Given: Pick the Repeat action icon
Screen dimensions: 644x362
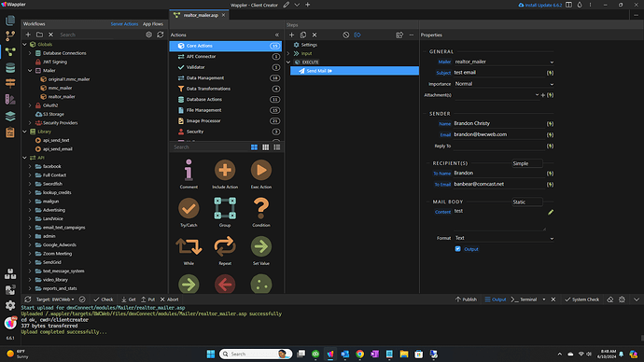Looking at the screenshot, I should pyautogui.click(x=225, y=246).
